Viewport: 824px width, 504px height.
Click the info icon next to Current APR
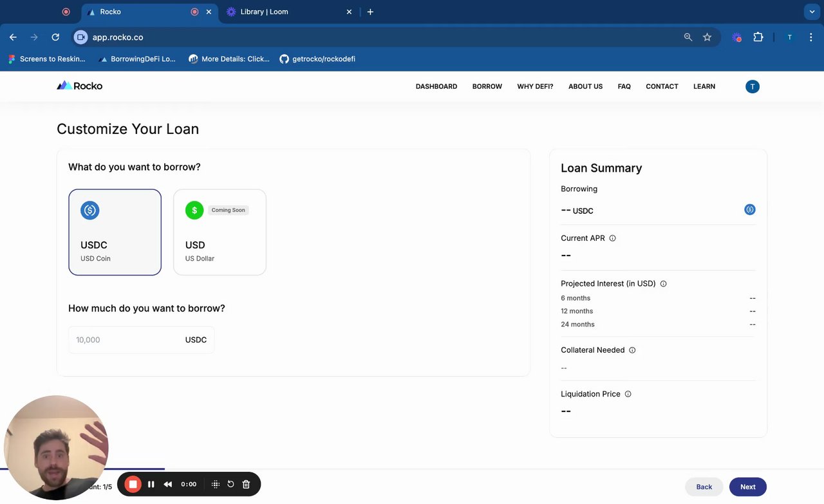[x=612, y=238]
